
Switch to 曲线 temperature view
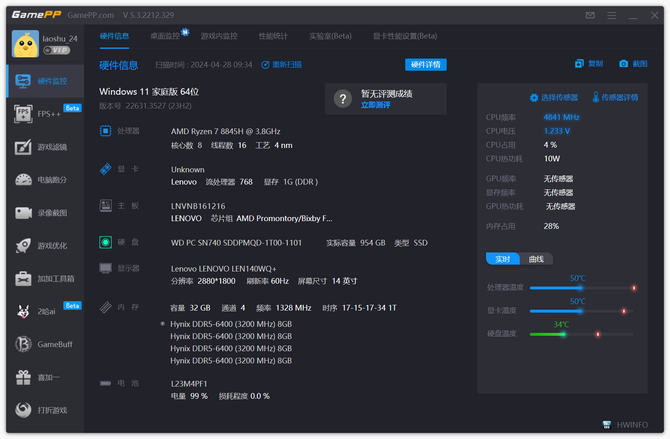536,259
